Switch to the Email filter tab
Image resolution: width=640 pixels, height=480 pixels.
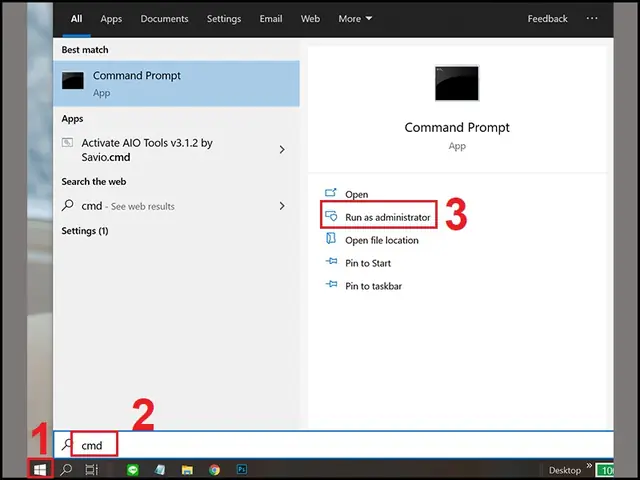point(271,19)
